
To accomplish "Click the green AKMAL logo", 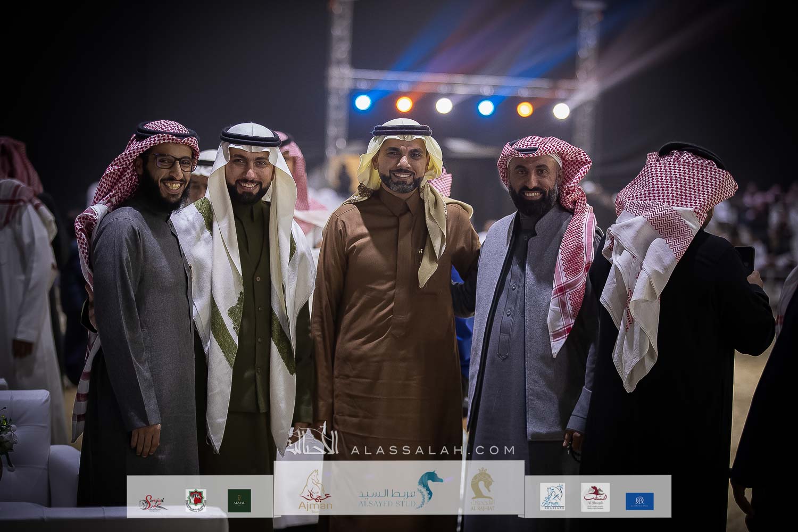I will coord(239,500).
